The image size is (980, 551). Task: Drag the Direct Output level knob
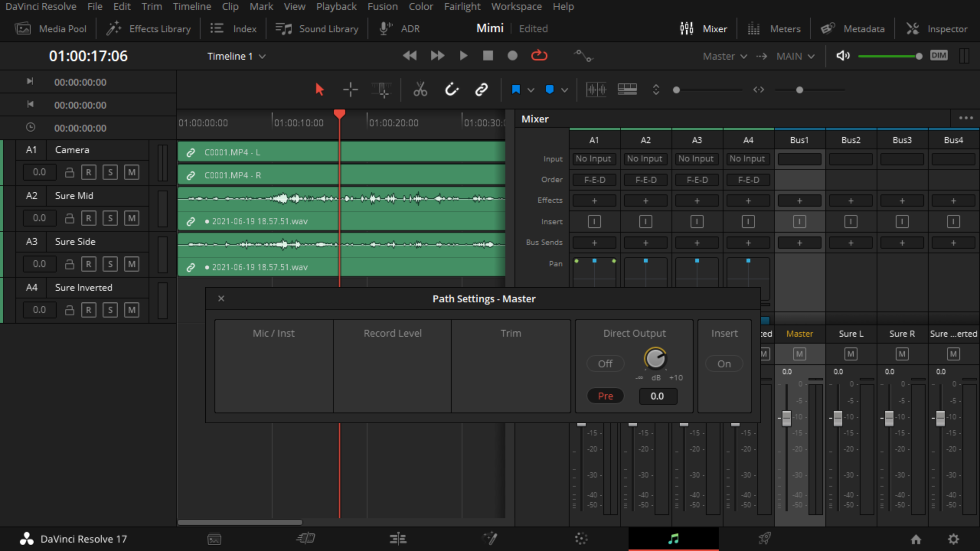click(x=656, y=358)
